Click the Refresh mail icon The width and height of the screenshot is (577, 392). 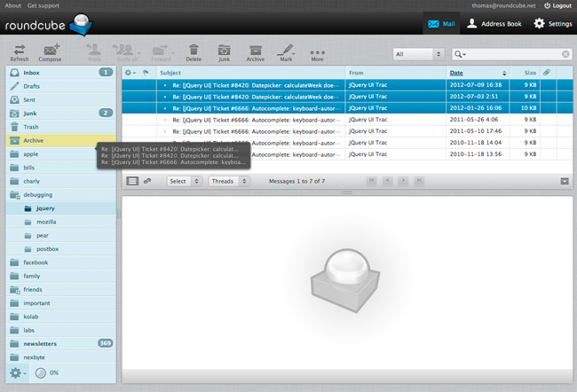click(19, 52)
